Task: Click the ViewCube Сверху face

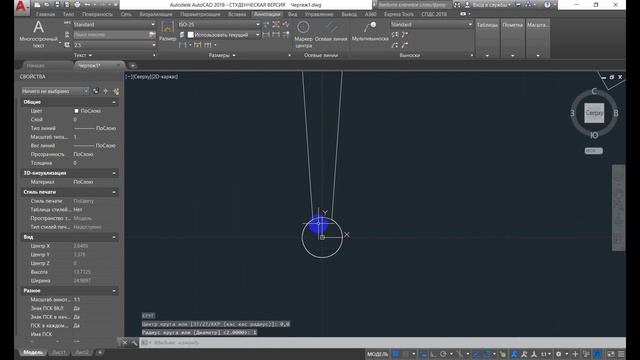Action: pos(594,113)
